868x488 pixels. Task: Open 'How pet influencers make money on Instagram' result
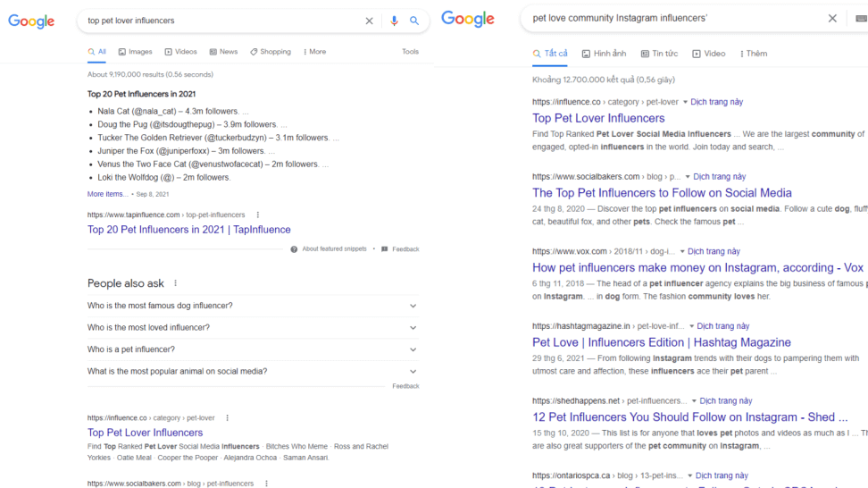coord(697,267)
